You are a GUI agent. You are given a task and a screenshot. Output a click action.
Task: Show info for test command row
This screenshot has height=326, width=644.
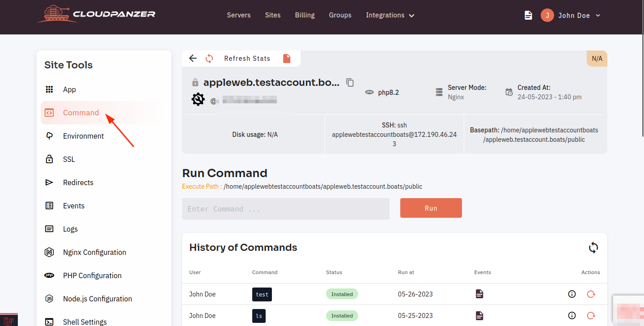coord(572,294)
